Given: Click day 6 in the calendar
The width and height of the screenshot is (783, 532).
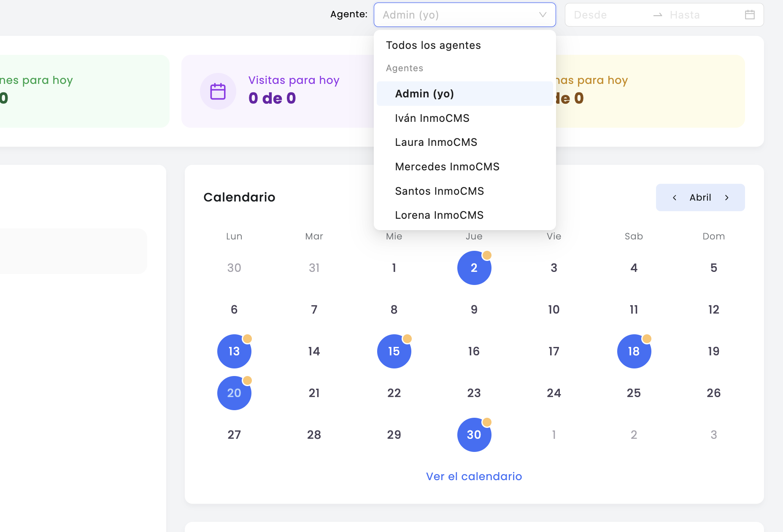Looking at the screenshot, I should click(234, 309).
